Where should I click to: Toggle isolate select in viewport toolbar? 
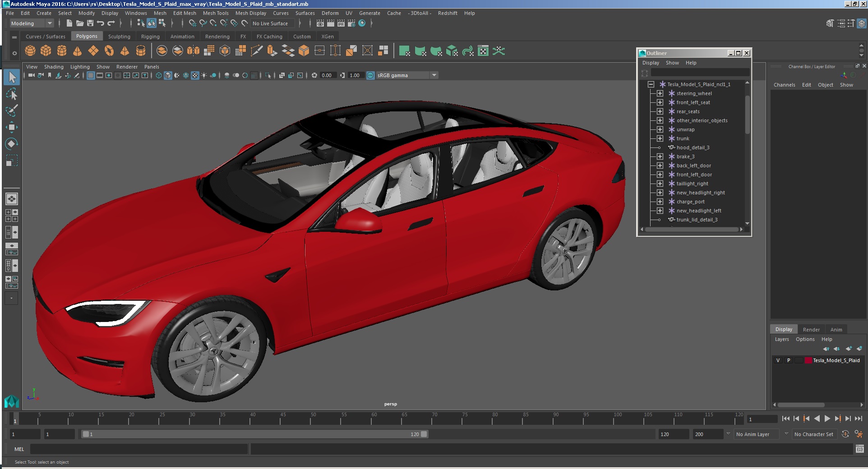(268, 75)
